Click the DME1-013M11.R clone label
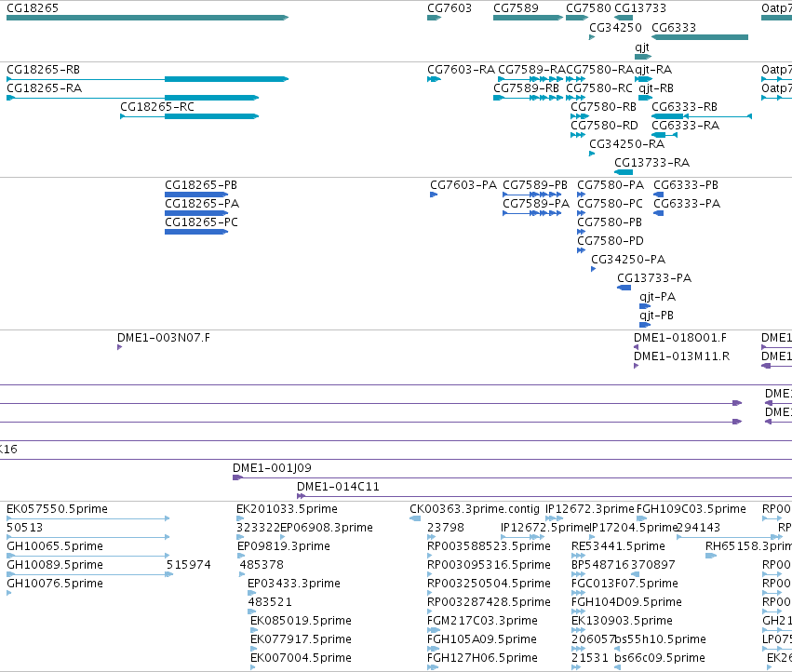The image size is (792, 672). (x=682, y=356)
